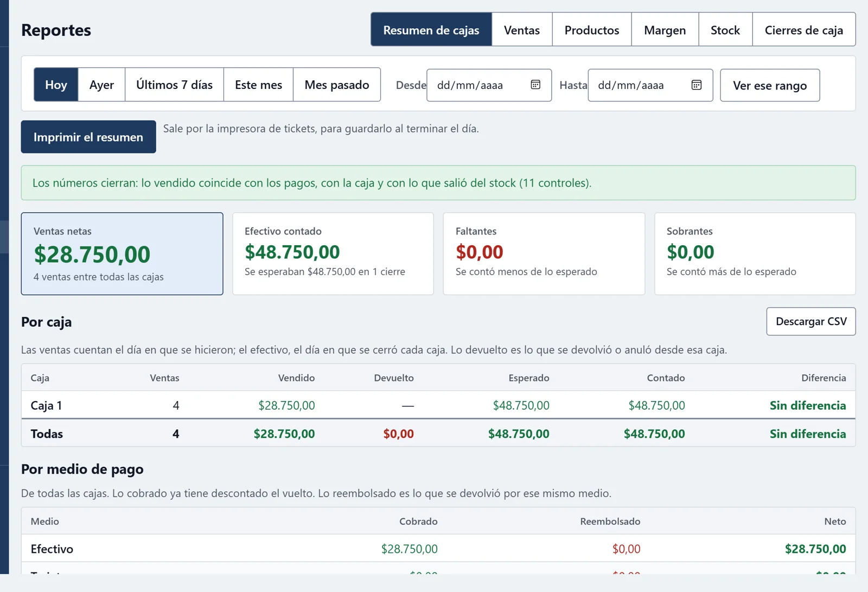Switch to the Resumen de cajas tab

431,30
